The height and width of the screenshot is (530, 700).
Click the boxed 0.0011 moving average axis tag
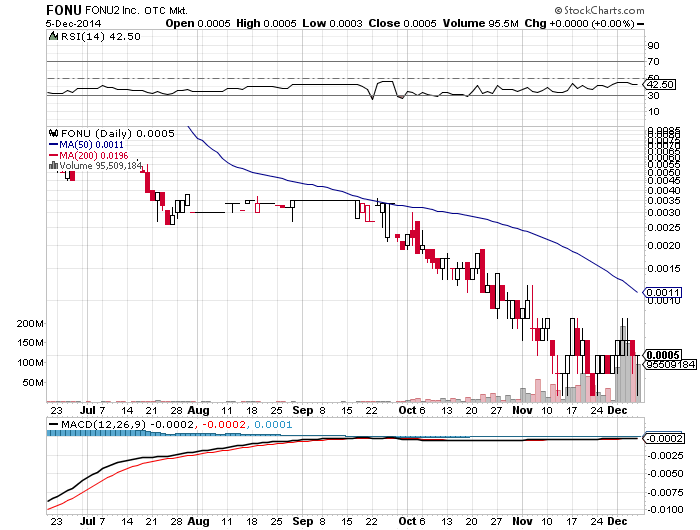(663, 293)
